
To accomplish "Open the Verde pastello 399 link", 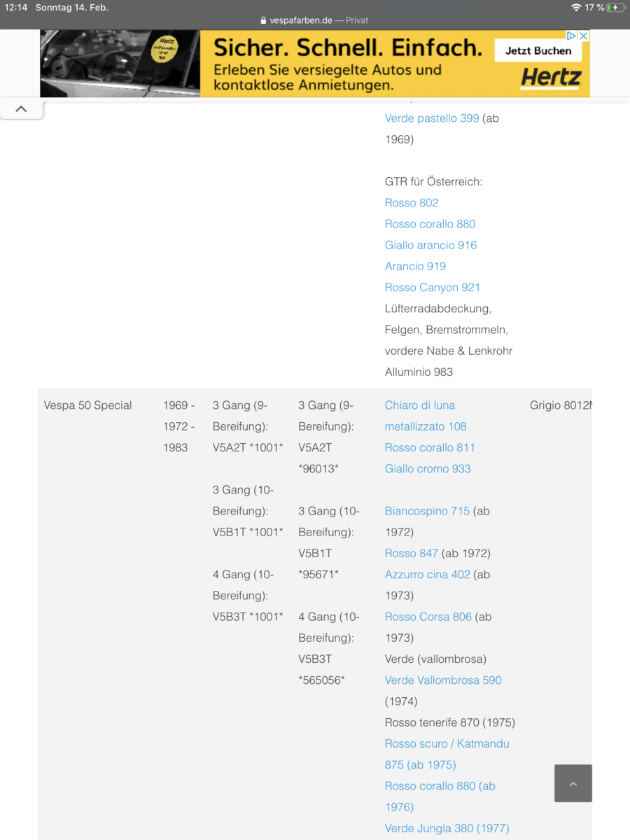I will [x=432, y=118].
